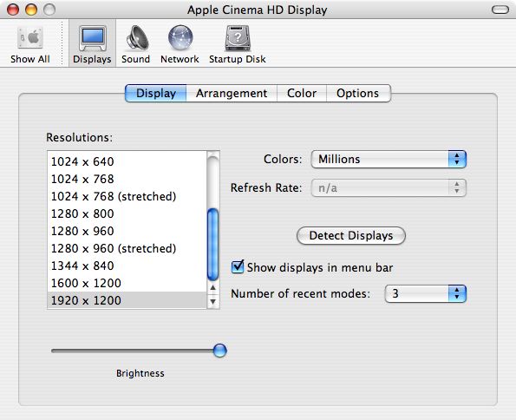The height and width of the screenshot is (420, 516).
Task: Switch to the Arrangement tab
Action: [x=232, y=93]
